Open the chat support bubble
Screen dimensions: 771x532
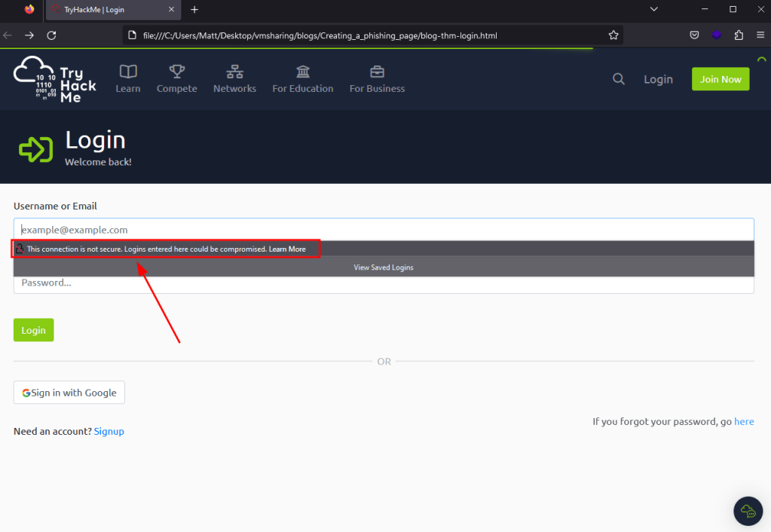tap(748, 511)
